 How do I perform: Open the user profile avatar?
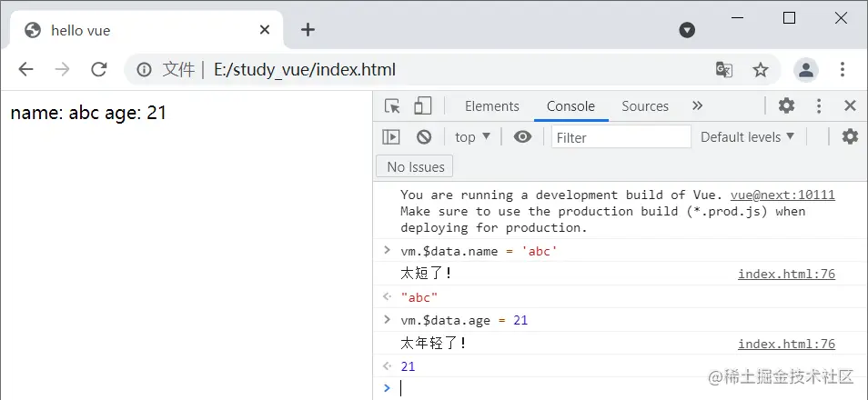pos(806,70)
